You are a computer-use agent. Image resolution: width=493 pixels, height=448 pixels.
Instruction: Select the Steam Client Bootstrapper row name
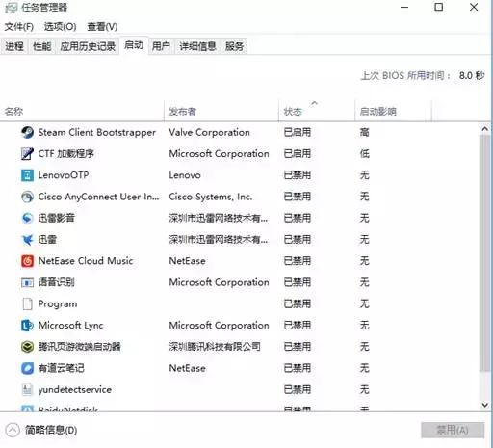(97, 132)
